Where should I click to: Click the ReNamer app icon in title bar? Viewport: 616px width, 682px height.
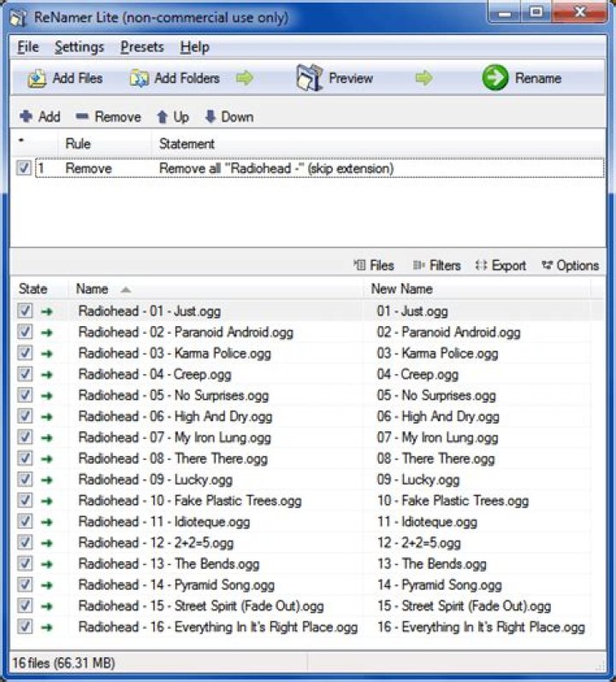18,18
